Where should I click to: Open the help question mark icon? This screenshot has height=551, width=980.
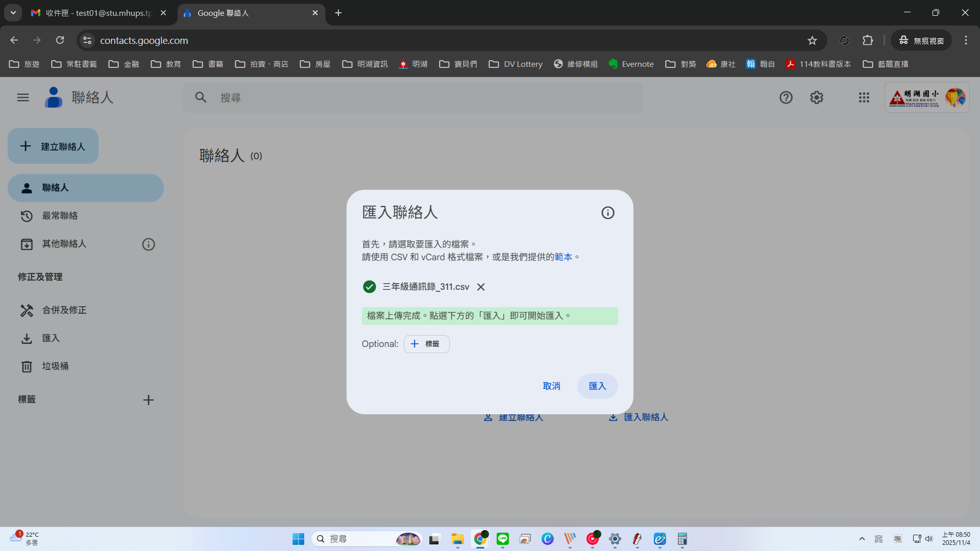pyautogui.click(x=786, y=97)
